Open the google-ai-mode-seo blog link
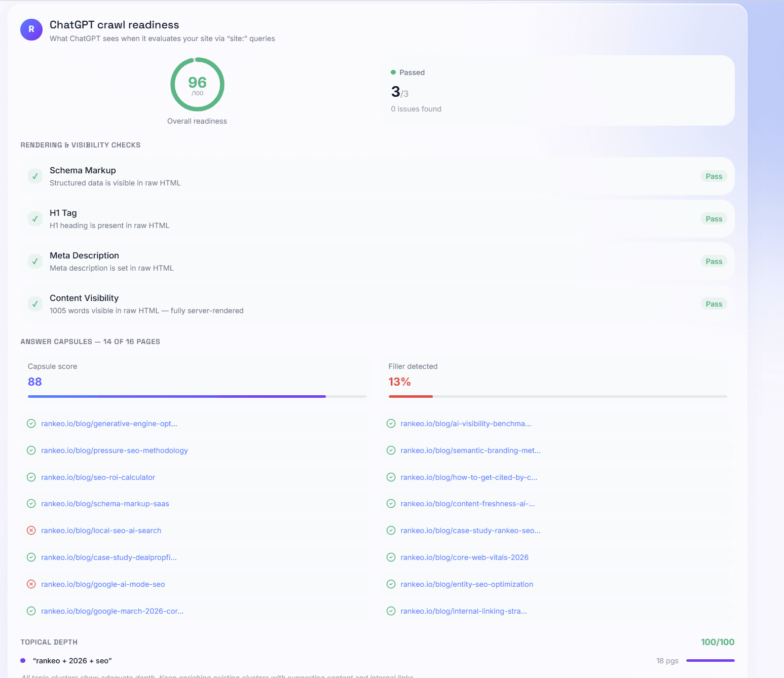The width and height of the screenshot is (784, 678). tap(103, 584)
